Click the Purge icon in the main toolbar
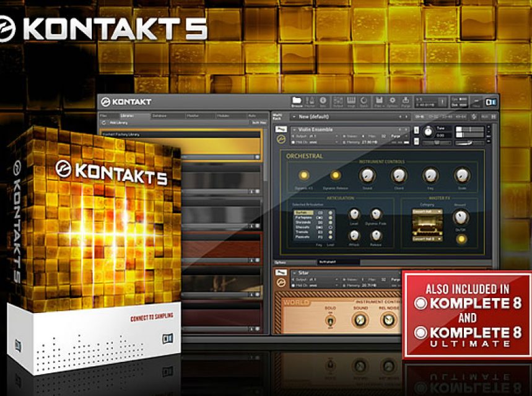Viewport: 532px width, 396px height. tap(406, 102)
